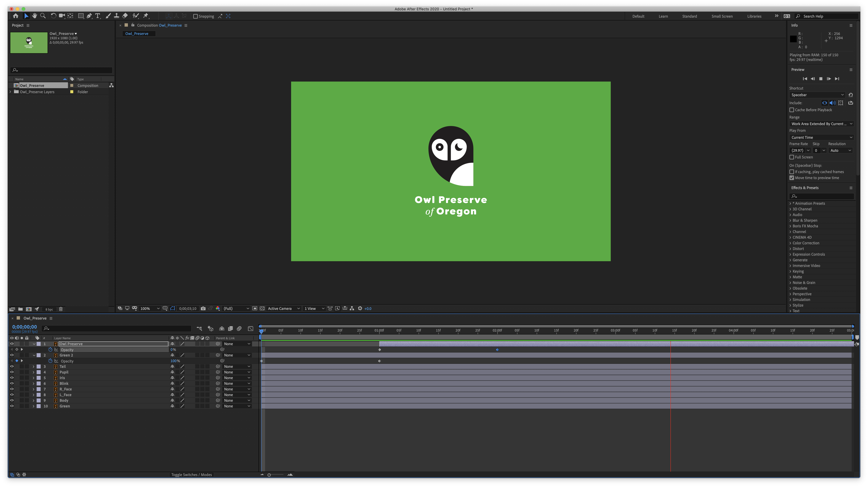Check Cache Before Playback option
Viewport: 868px width, 487px height.
[792, 110]
